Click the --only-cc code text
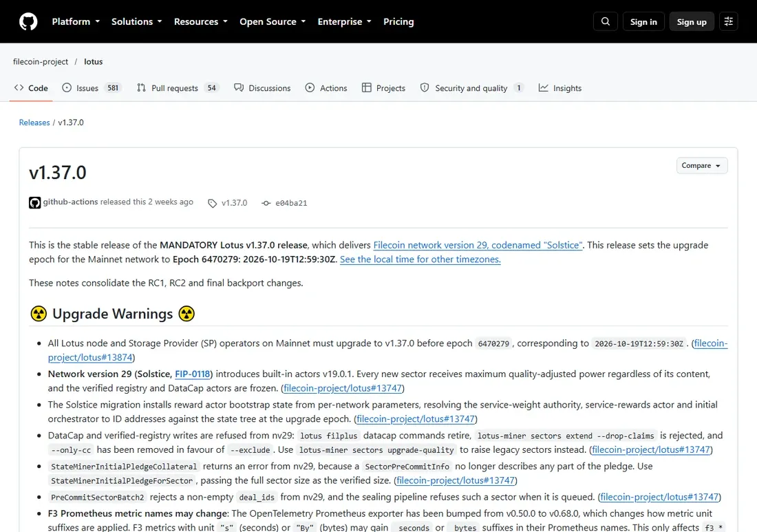 pos(71,450)
